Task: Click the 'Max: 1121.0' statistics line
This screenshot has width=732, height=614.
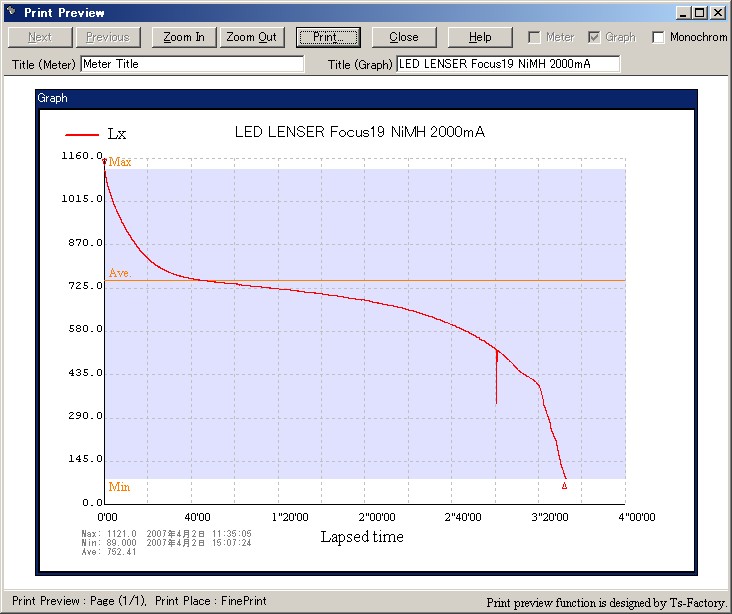Action: point(167,534)
